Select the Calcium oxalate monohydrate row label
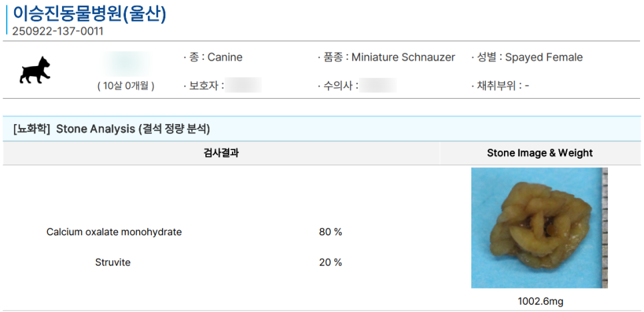Viewport: 644px width, 312px height. [114, 232]
